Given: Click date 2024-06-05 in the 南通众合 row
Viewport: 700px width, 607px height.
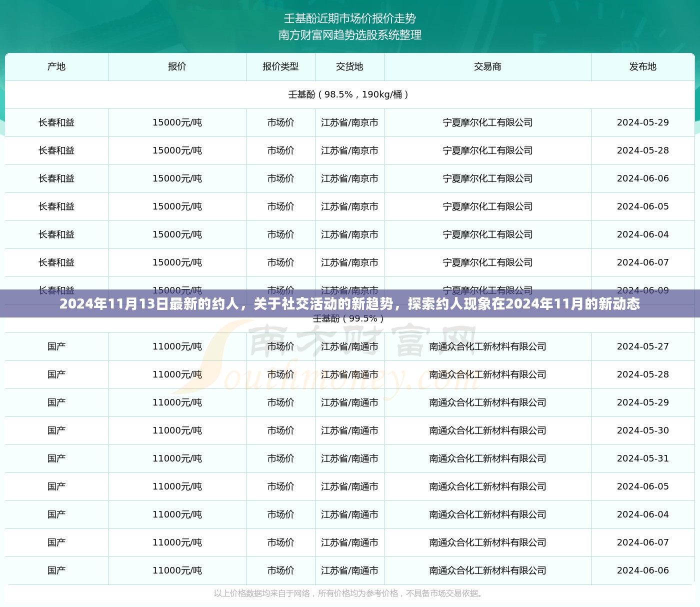Looking at the screenshot, I should (642, 486).
